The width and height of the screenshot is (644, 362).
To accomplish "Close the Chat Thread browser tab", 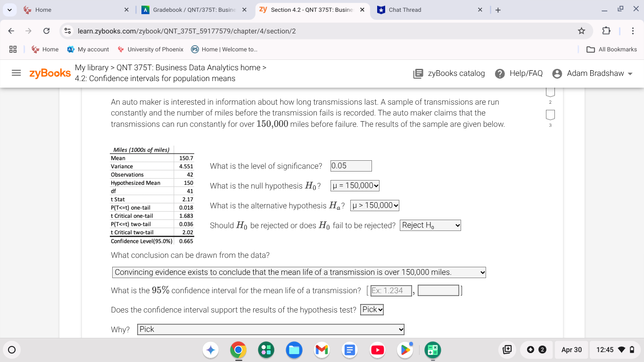I will 480,10.
